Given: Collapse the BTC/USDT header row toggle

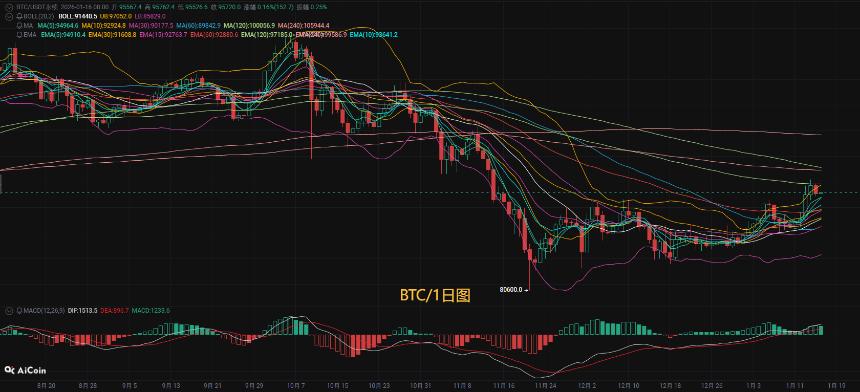Looking at the screenshot, I should (9, 7).
